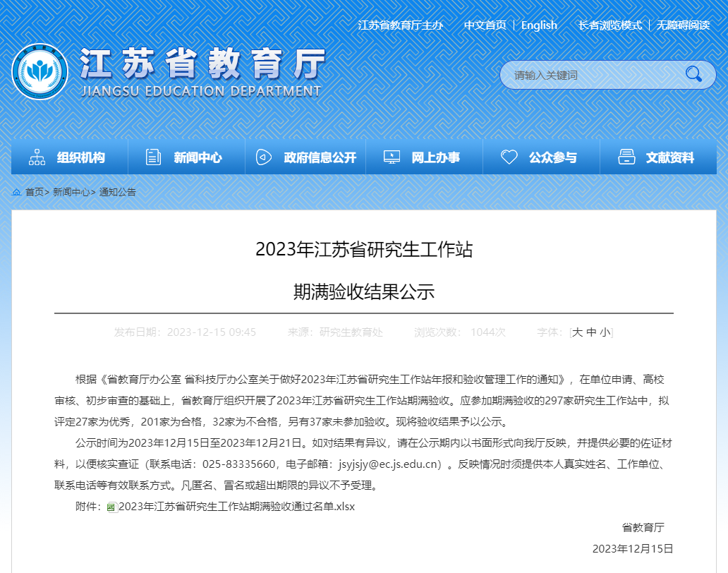Click the xlsx attachment file icon

click(111, 507)
